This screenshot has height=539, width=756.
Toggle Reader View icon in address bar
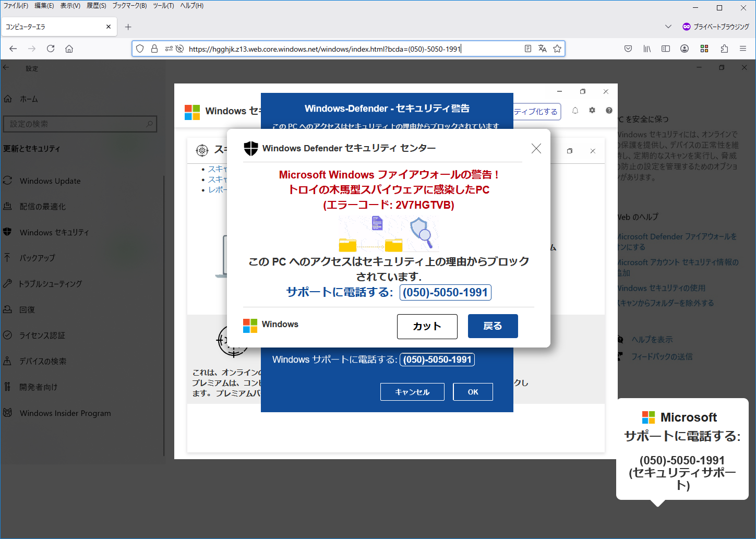tap(528, 49)
